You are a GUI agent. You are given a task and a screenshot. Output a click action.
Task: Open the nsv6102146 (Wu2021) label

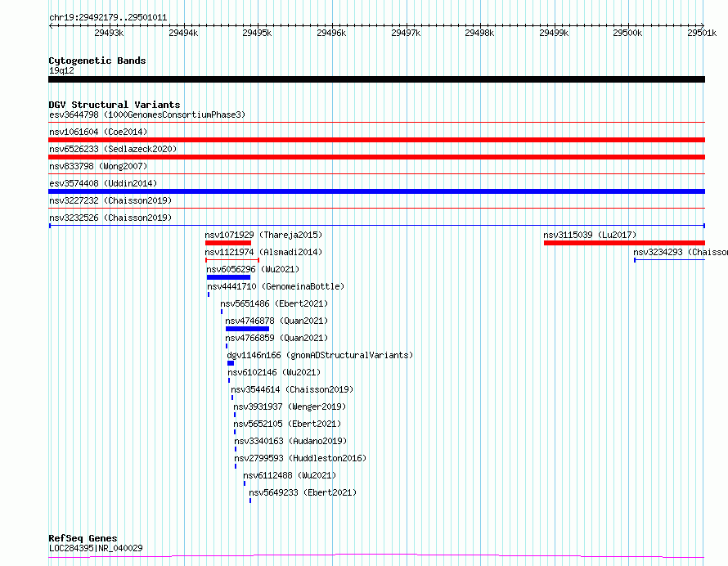click(x=274, y=372)
